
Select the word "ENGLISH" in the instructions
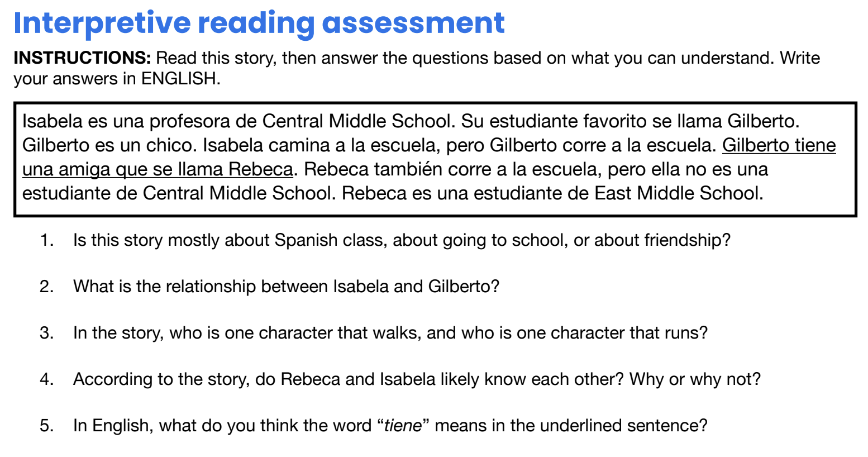click(179, 79)
